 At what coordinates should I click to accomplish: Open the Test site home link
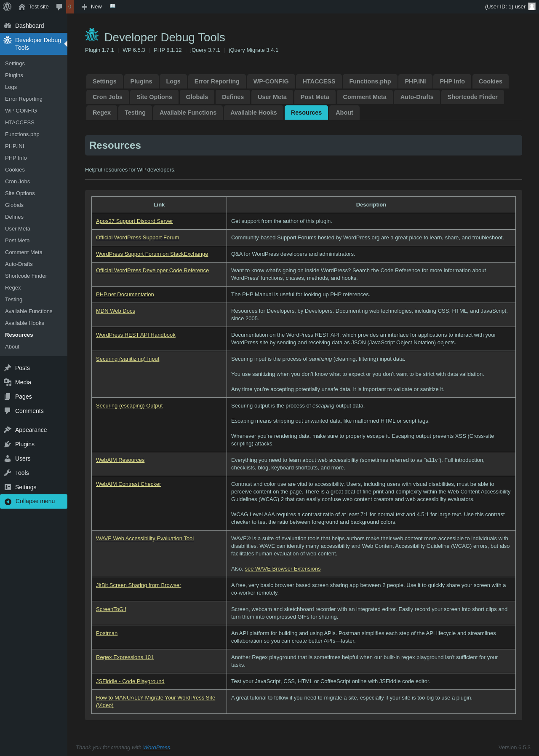pyautogui.click(x=34, y=7)
